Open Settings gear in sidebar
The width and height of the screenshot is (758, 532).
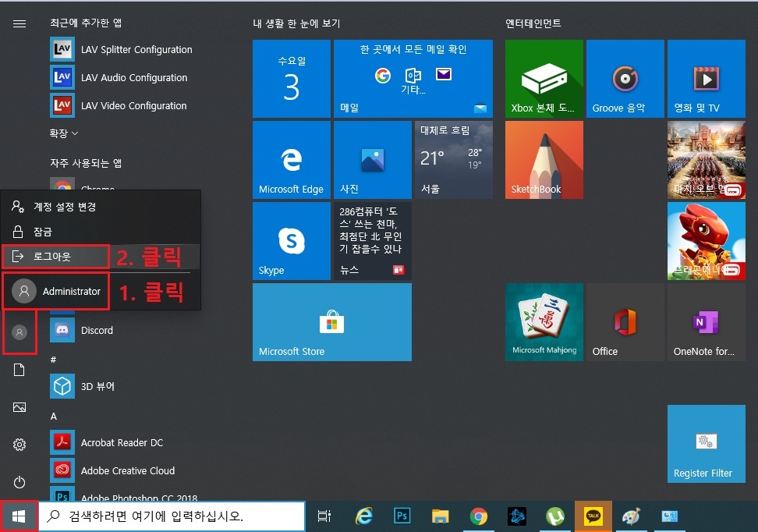[19, 445]
